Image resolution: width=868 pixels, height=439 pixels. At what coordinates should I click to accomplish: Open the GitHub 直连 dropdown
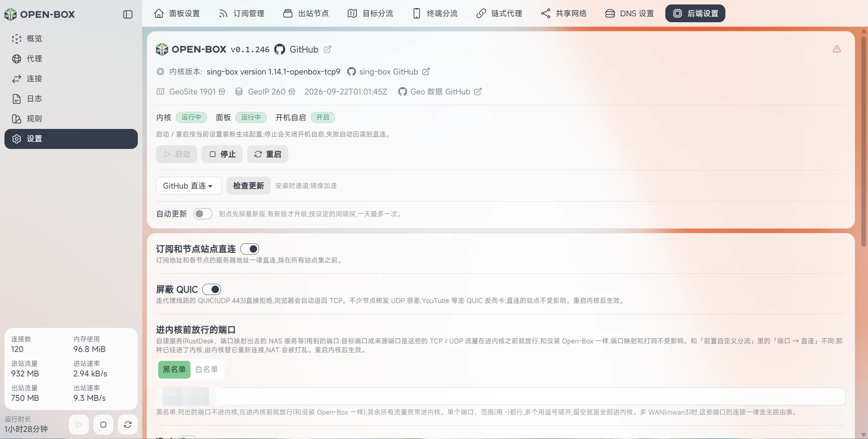click(189, 186)
